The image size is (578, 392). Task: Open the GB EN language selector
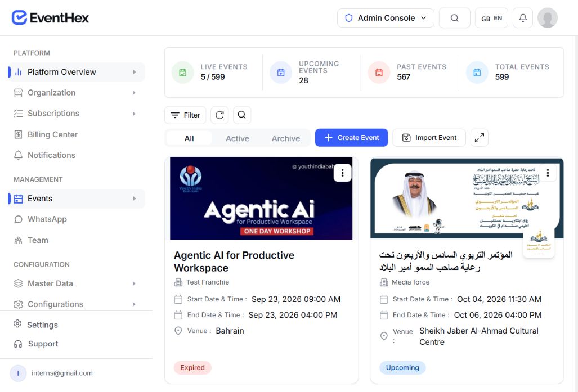point(491,18)
